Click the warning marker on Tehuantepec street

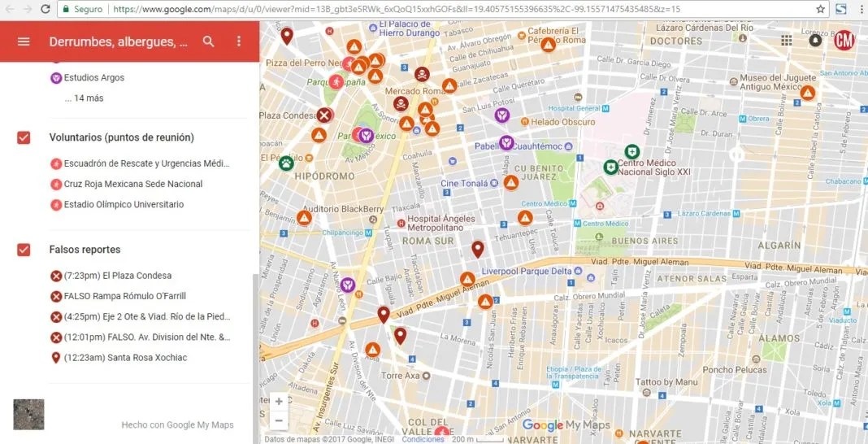click(525, 218)
